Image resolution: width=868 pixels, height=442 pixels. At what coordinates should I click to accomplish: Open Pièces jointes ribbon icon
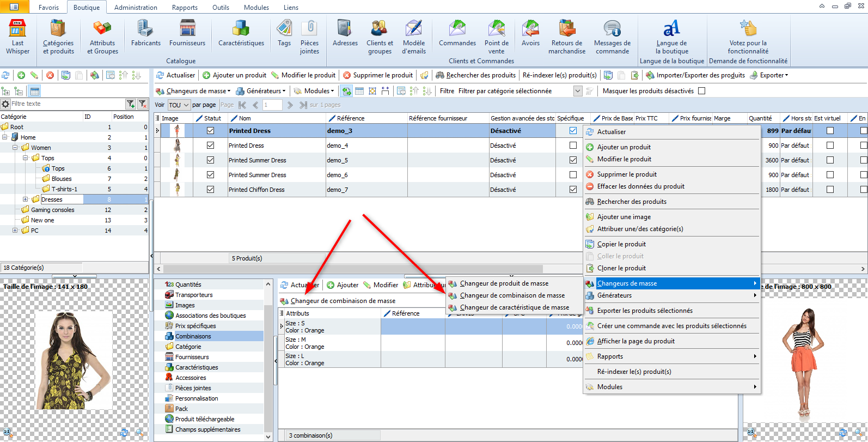309,37
